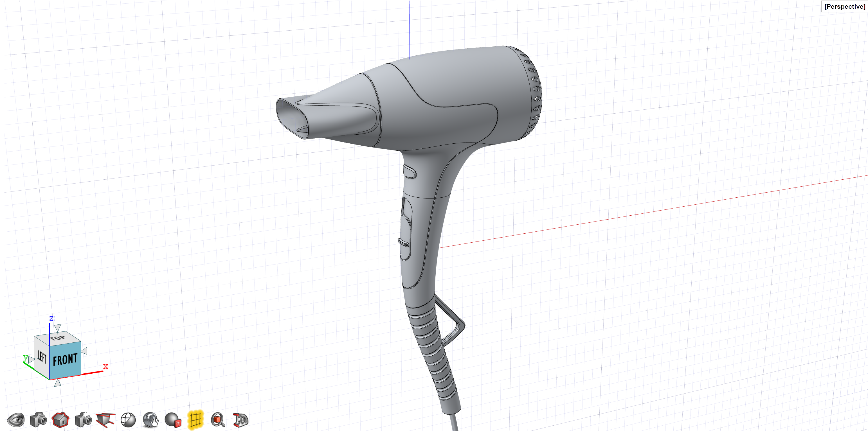Reset to home view with house icon
The width and height of the screenshot is (868, 431).
pos(61,419)
